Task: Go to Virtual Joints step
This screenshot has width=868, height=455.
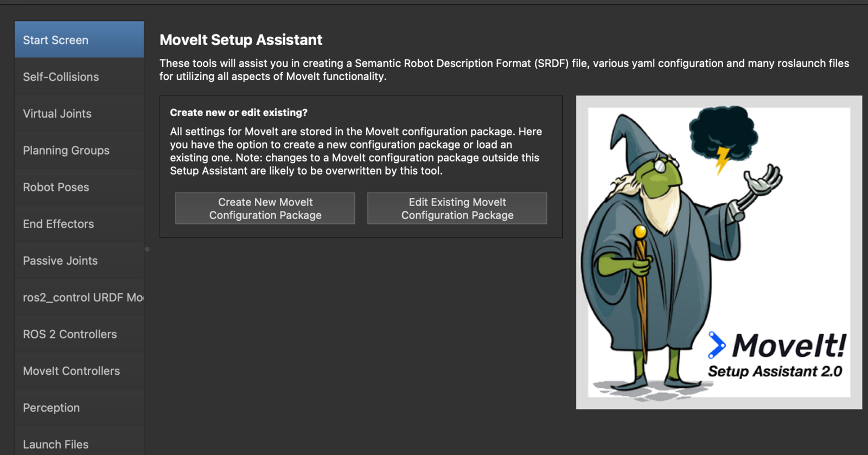Action: click(x=79, y=113)
